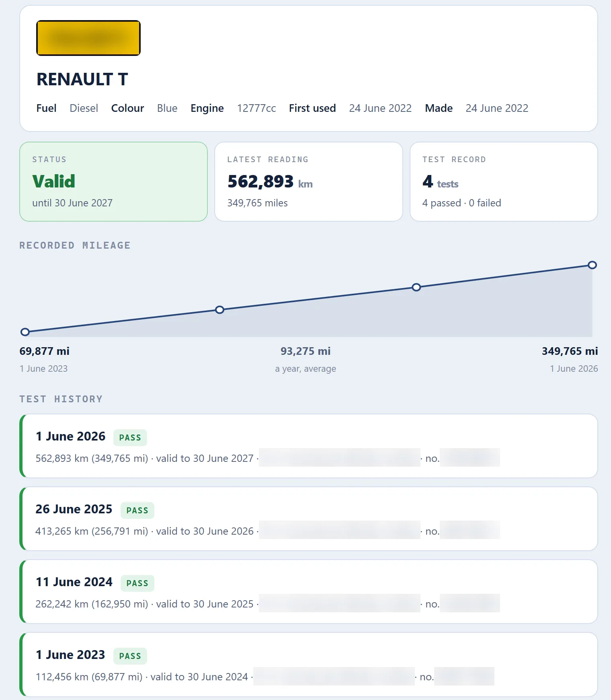Select the third mileage chart data point
Viewport: 611px width, 700px height.
(416, 287)
